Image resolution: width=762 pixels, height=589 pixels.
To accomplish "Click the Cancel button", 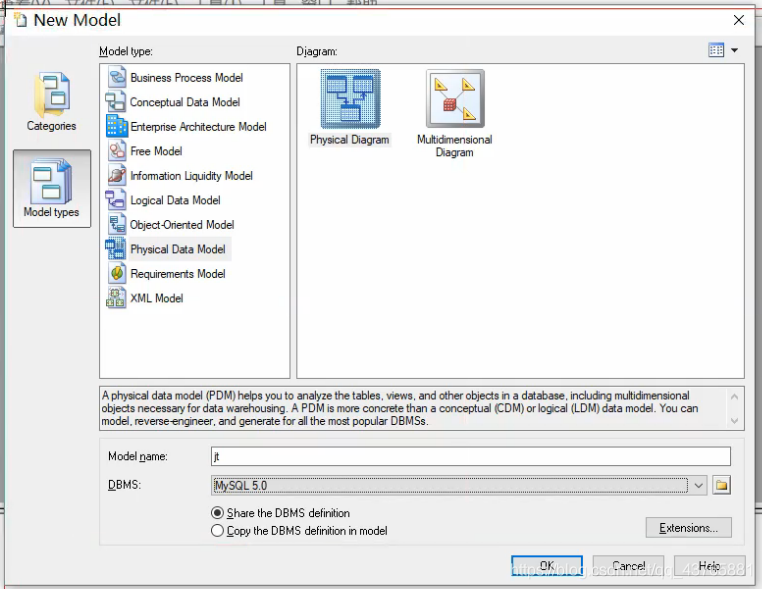I will (628, 566).
